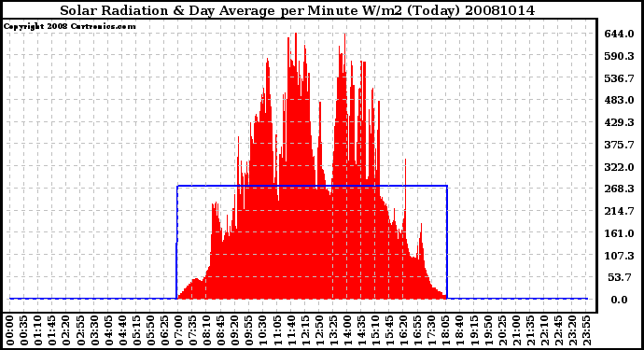
Task: Click the 644.0 y-axis label
Action: point(619,34)
